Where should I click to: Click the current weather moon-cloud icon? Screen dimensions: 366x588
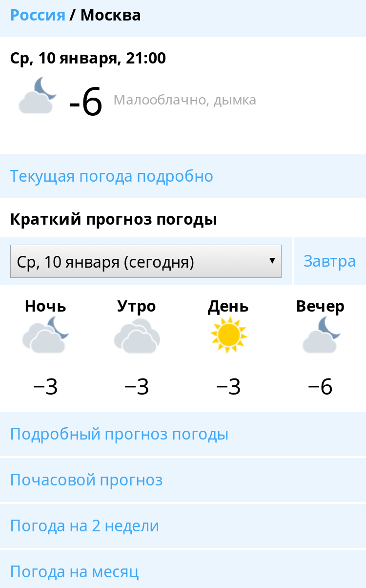click(38, 96)
